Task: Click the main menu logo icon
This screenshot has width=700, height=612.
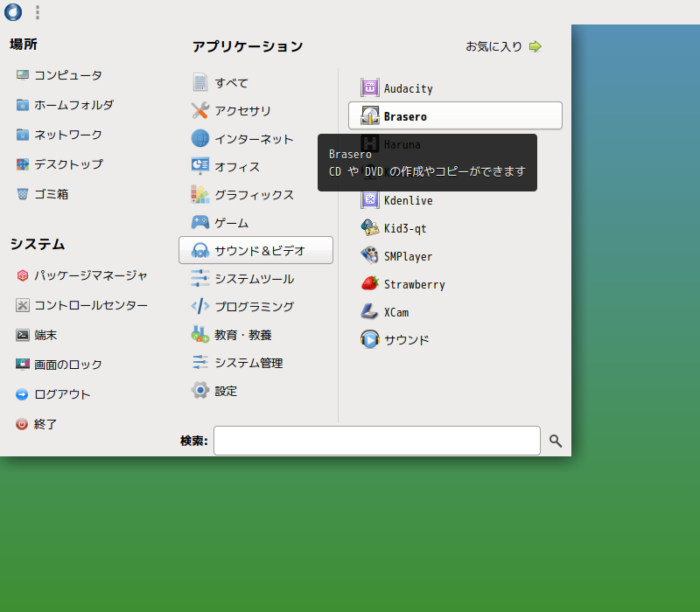Action: (x=13, y=12)
